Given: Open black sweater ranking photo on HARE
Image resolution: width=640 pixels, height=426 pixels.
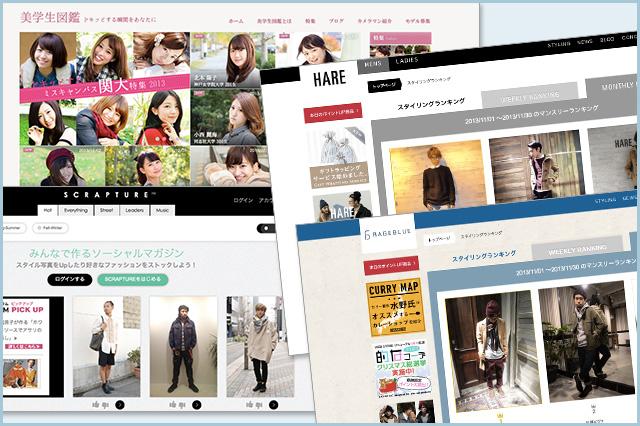Looking at the screenshot, I should [x=438, y=177].
